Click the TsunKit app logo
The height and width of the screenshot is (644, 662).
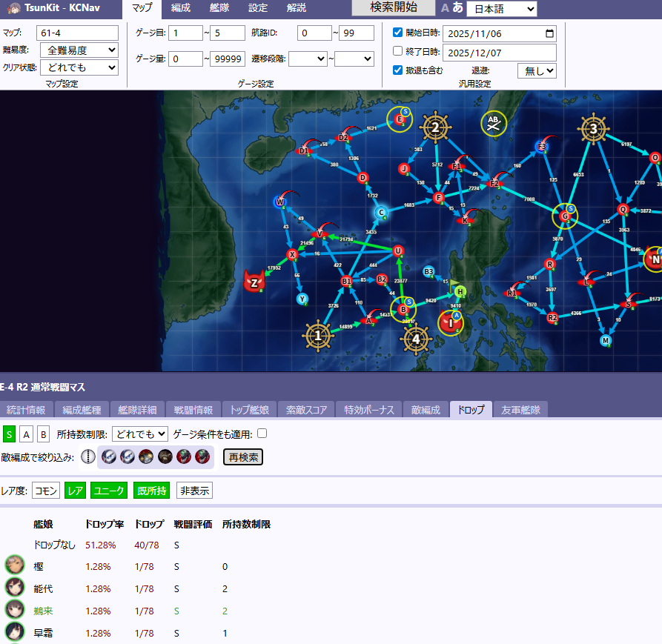(14, 8)
